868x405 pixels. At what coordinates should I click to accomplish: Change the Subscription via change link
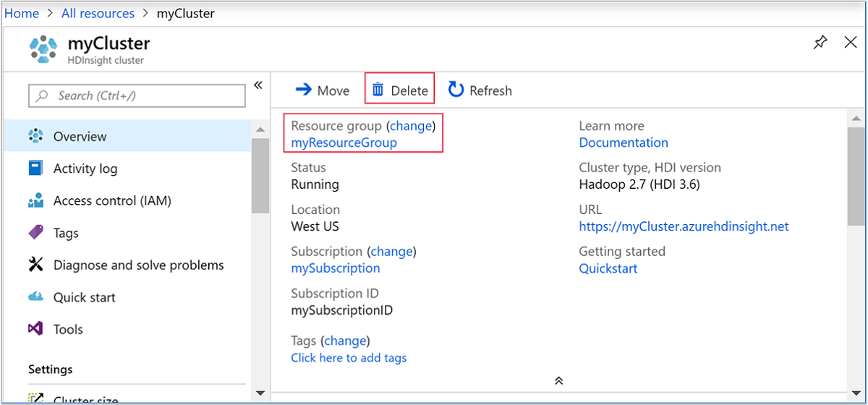point(391,252)
